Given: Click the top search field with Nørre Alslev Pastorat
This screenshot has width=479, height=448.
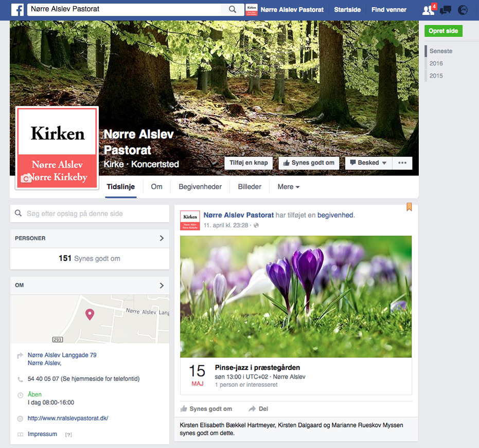Looking at the screenshot, I should point(123,9).
